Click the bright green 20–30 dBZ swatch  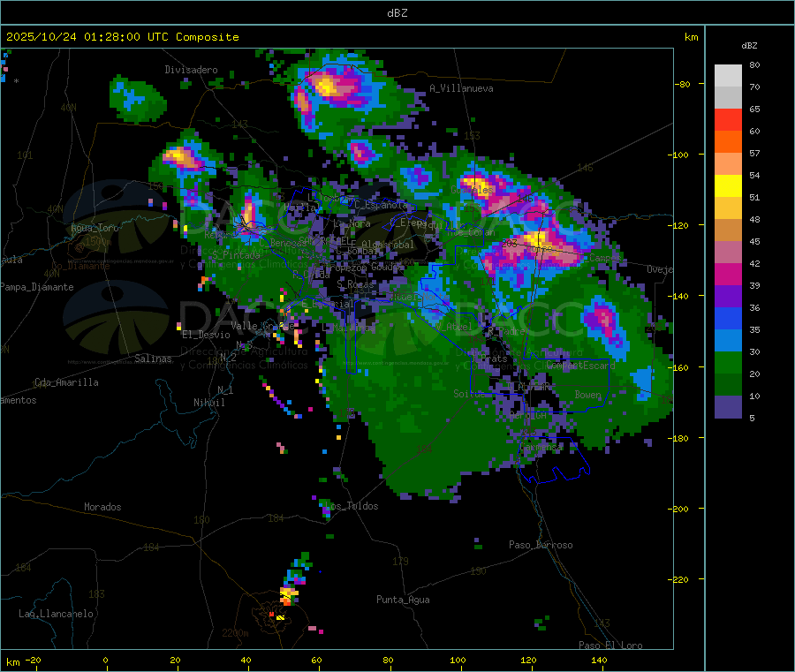pyautogui.click(x=728, y=363)
